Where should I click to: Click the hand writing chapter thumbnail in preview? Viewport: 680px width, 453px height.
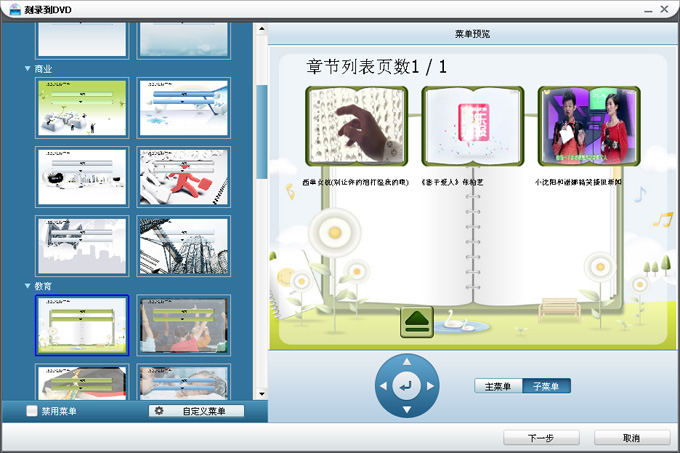[x=356, y=126]
